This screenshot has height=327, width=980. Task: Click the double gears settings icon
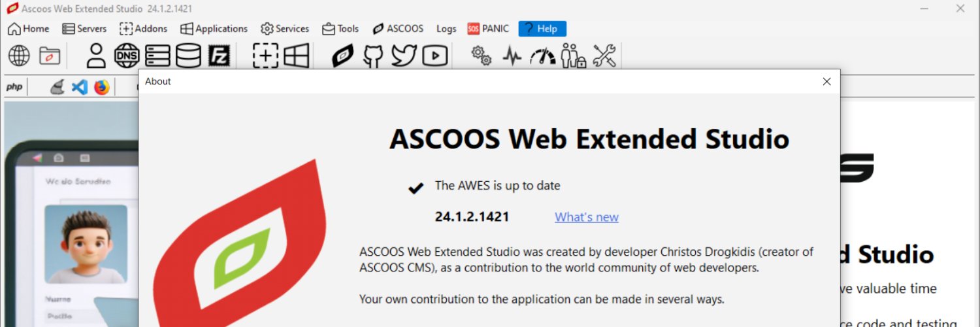(x=482, y=56)
